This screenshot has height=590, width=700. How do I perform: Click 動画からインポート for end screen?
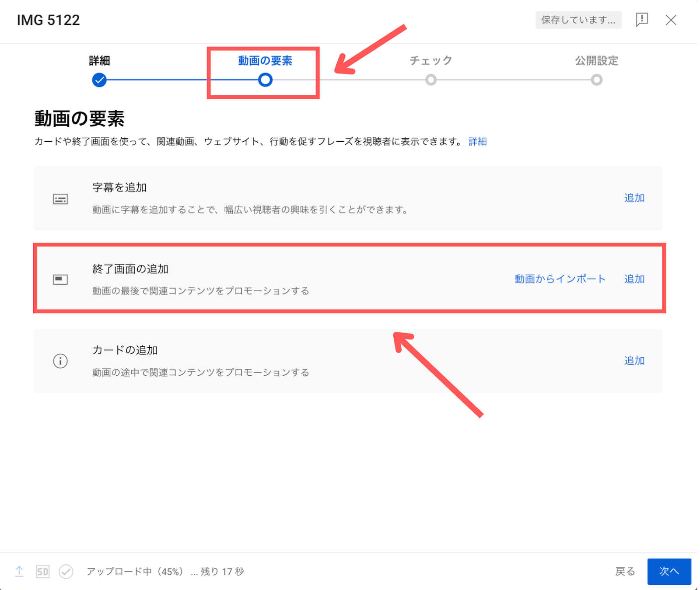click(560, 279)
